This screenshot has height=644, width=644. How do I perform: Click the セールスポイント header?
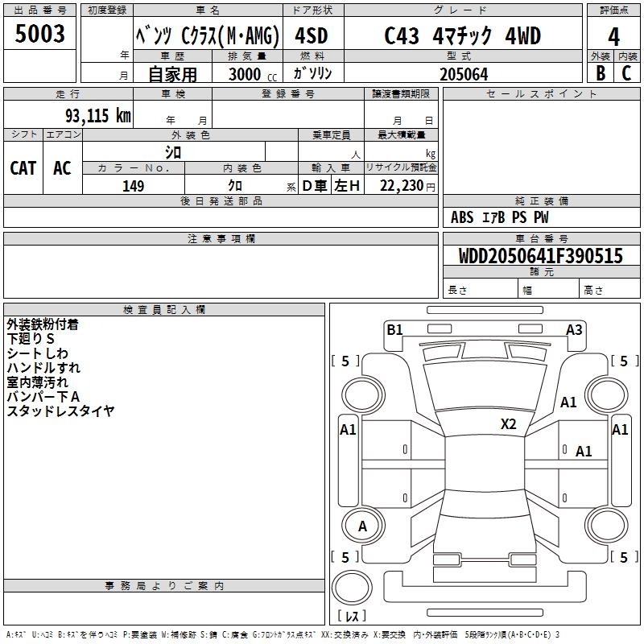[541, 93]
